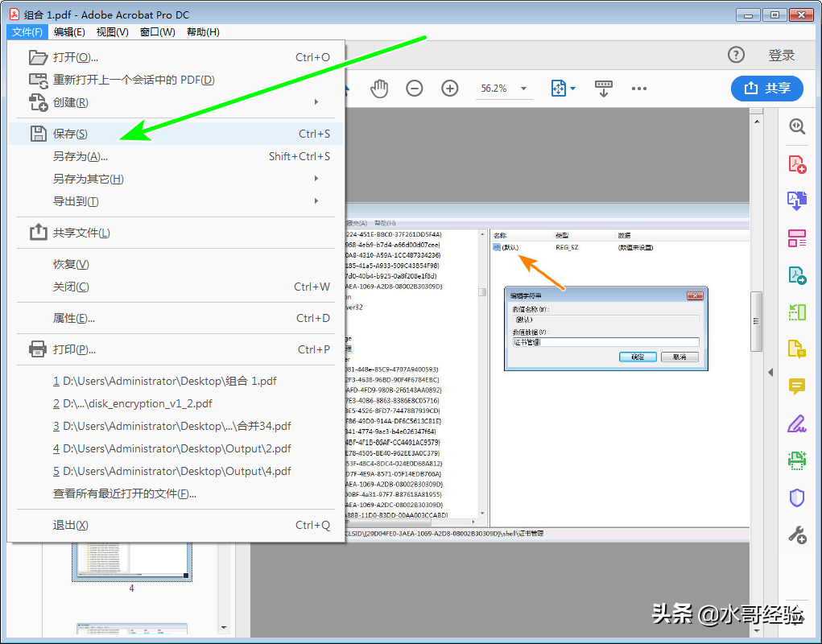This screenshot has width=822, height=644.
Task: Open the Export PDF tool
Action: [x=797, y=275]
